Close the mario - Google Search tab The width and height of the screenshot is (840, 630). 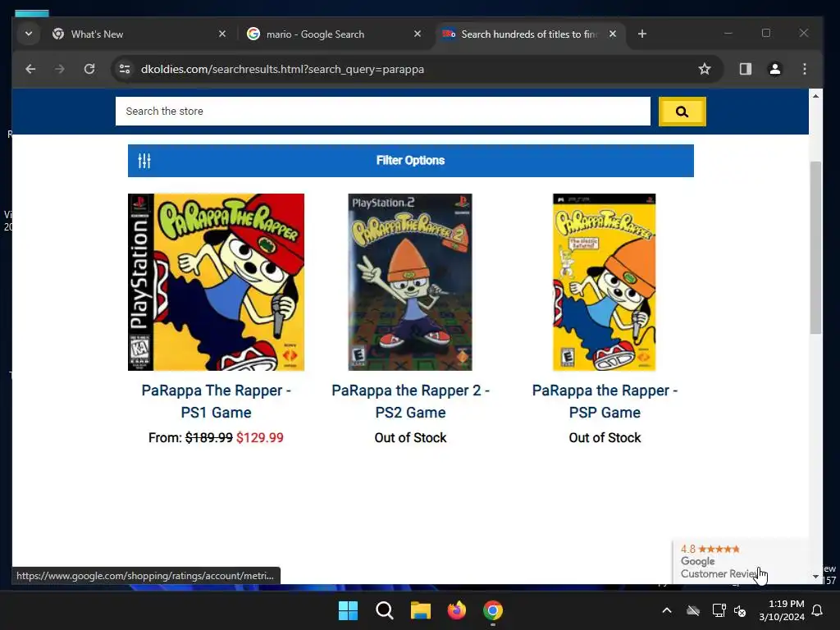(x=418, y=34)
